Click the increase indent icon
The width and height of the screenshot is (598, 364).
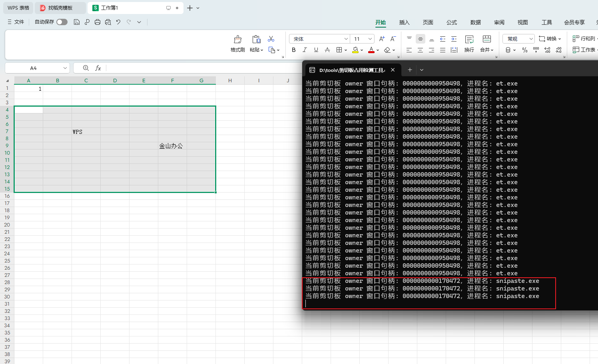[454, 39]
